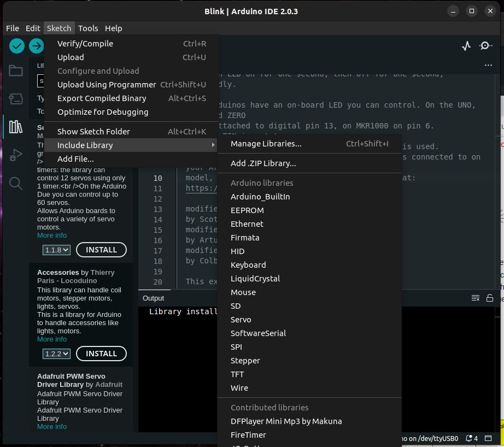Click the three-dots editor options icon

click(488, 65)
